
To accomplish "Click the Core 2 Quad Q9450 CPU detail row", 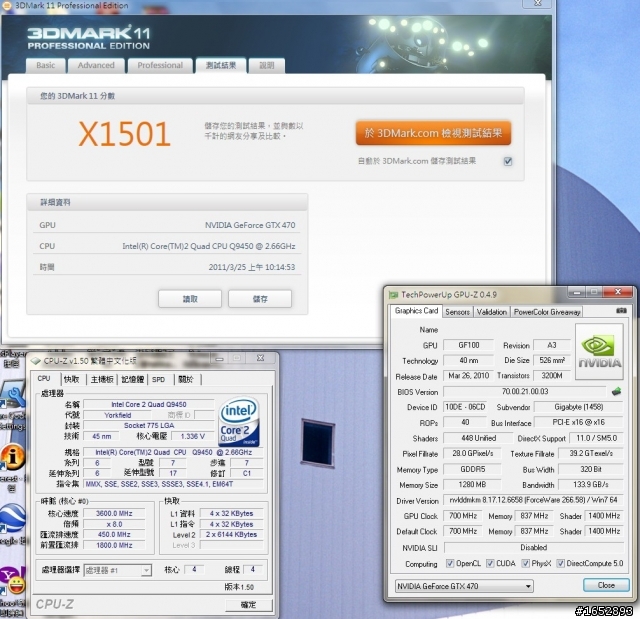I will 167,246.
